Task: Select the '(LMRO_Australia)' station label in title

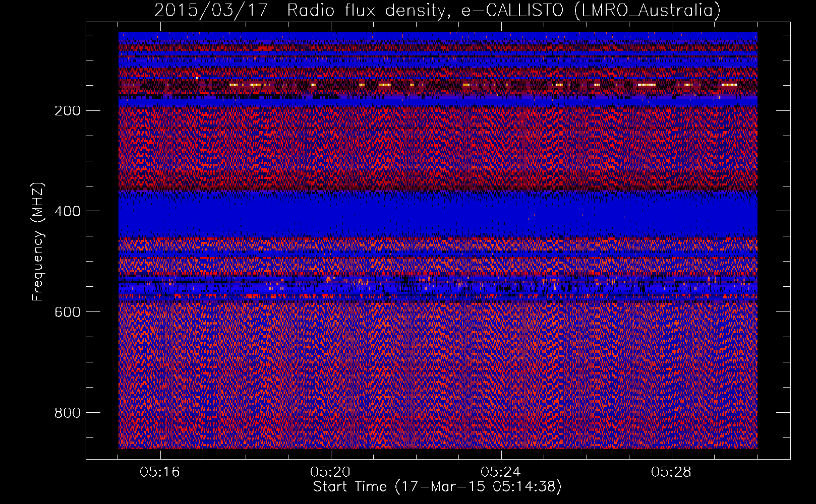Action: (x=647, y=10)
